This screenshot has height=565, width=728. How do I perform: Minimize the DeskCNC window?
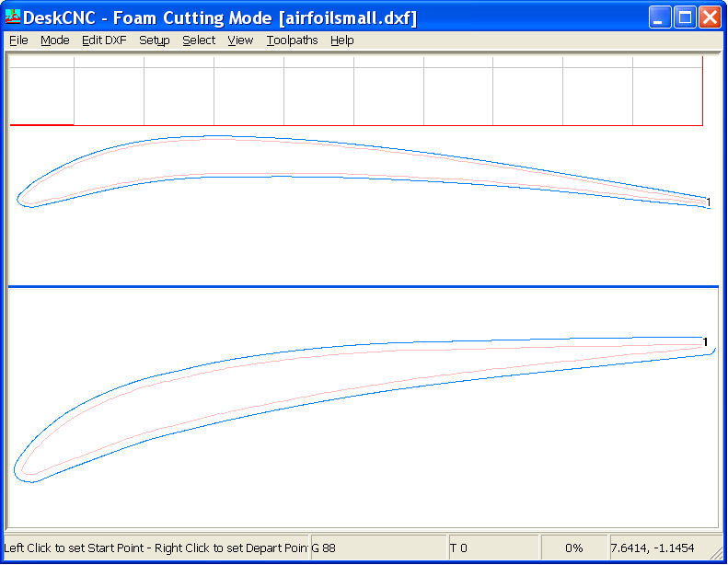(659, 17)
